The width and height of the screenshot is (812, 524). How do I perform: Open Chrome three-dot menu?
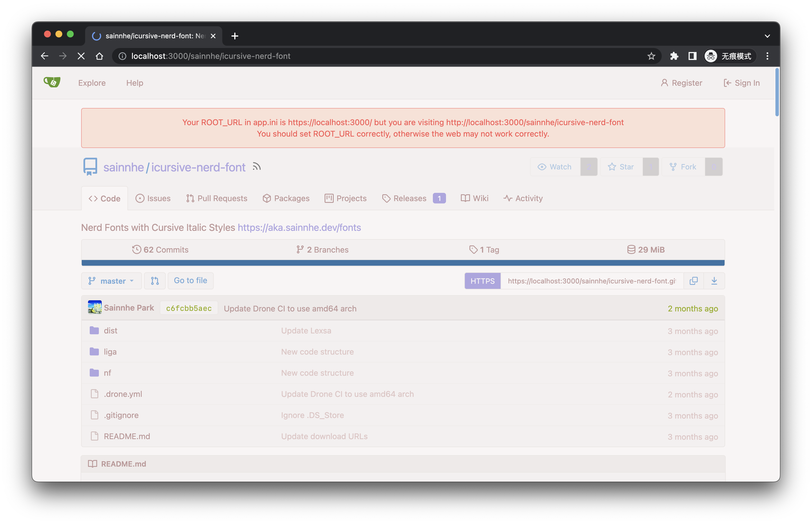pyautogui.click(x=767, y=56)
